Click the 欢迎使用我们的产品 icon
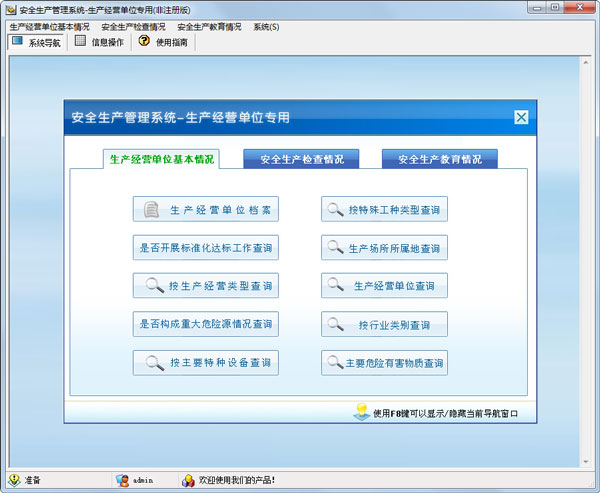This screenshot has width=600, height=493. [188, 480]
